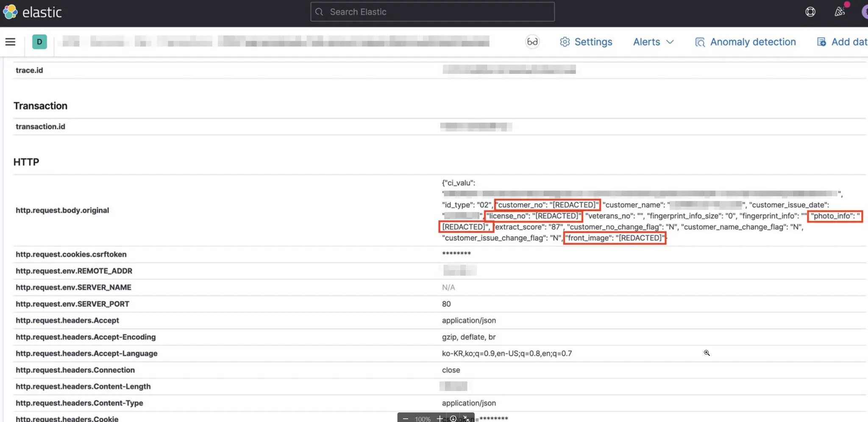This screenshot has height=422, width=868.
Task: Select the http.request.cookies.csrftoken field name
Action: pyautogui.click(x=71, y=254)
